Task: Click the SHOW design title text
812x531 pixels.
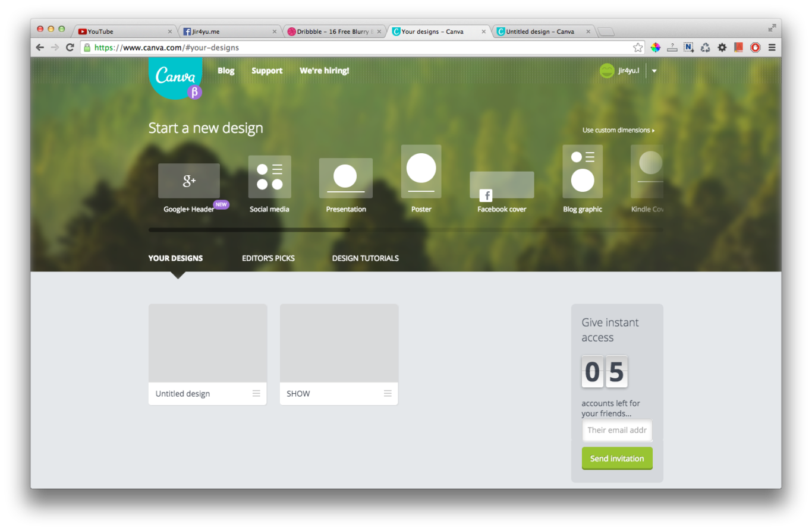Action: 298,393
